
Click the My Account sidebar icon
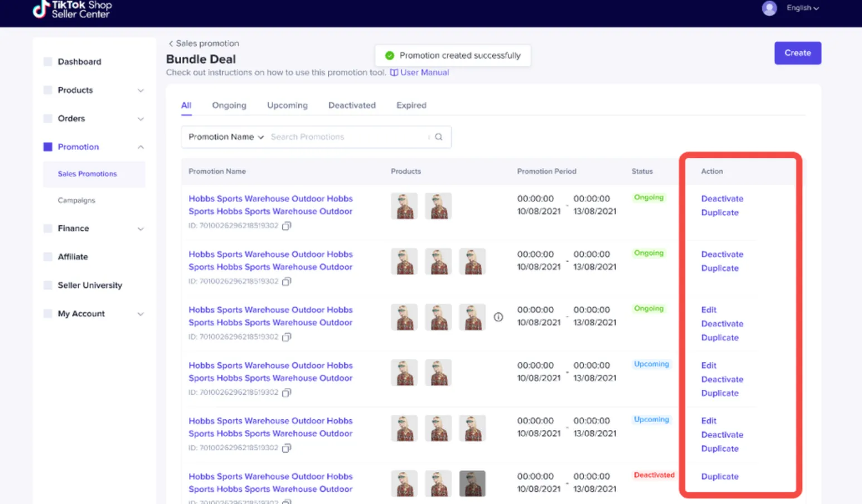tap(48, 313)
